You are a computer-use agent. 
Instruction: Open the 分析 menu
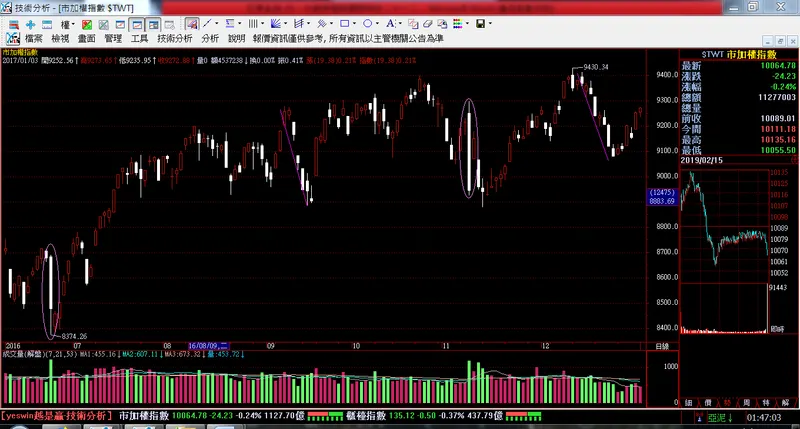(210, 38)
